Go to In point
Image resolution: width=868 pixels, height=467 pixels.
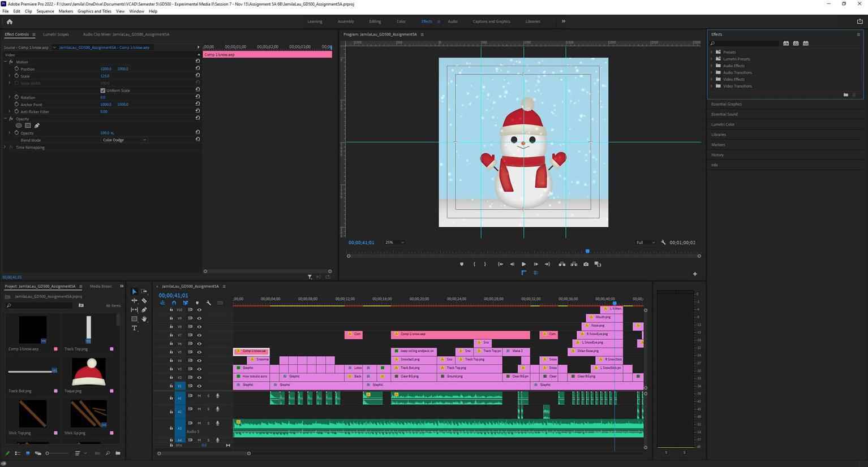point(500,264)
